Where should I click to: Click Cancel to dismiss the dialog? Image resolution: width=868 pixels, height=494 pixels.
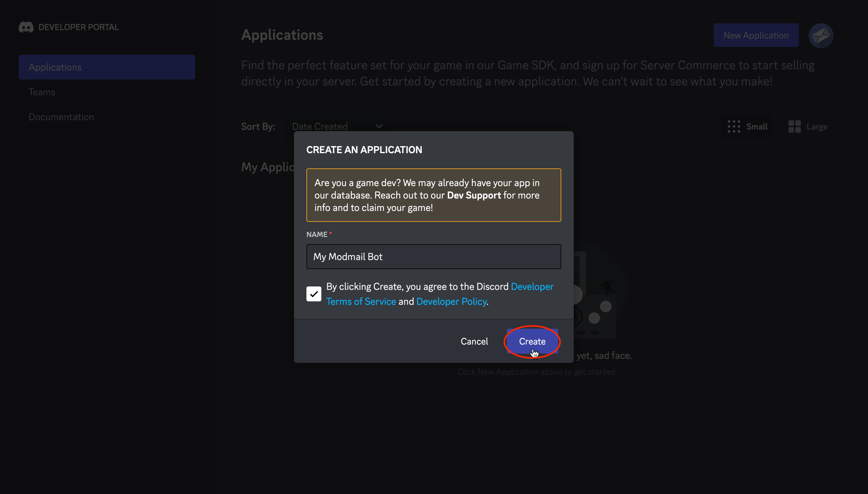coord(474,341)
